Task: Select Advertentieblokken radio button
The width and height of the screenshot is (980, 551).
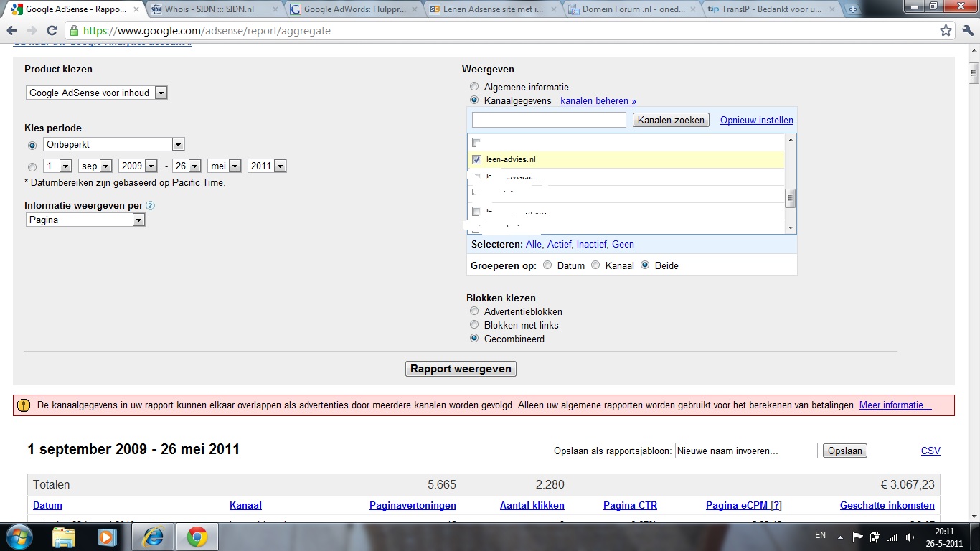Action: (x=474, y=311)
